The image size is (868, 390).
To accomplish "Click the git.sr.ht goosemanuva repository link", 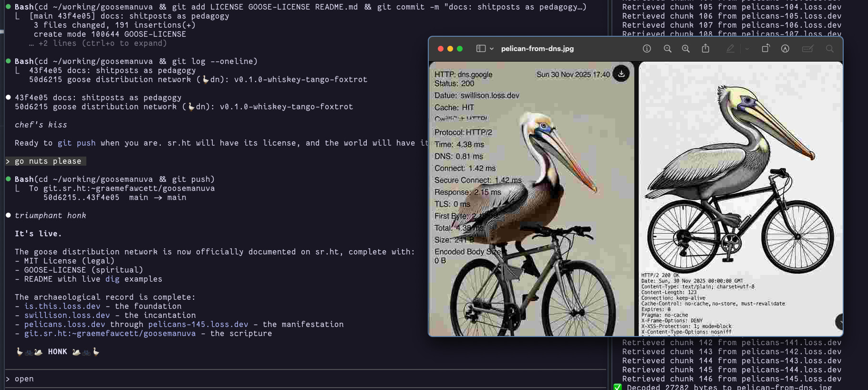I will 110,334.
